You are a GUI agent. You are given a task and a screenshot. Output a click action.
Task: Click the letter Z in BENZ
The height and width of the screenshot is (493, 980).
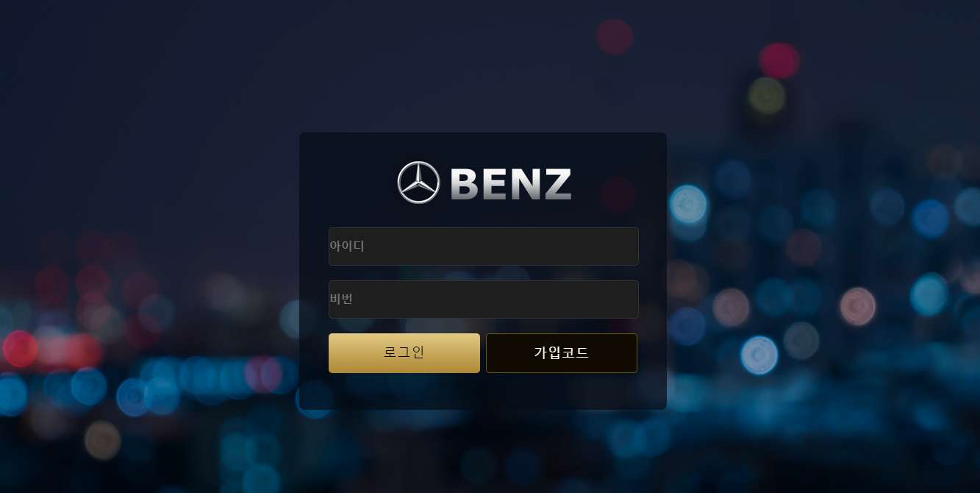click(557, 184)
